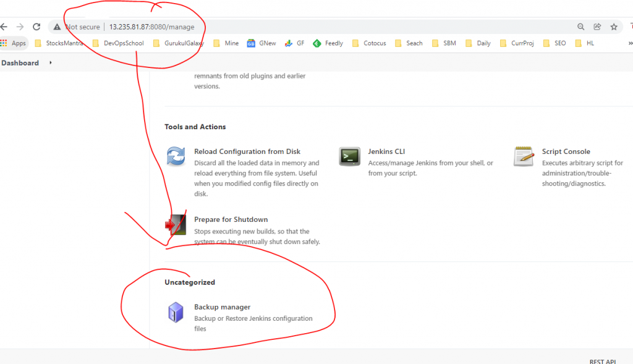Click the Not secure site warning
This screenshot has height=364, width=633.
pos(76,27)
